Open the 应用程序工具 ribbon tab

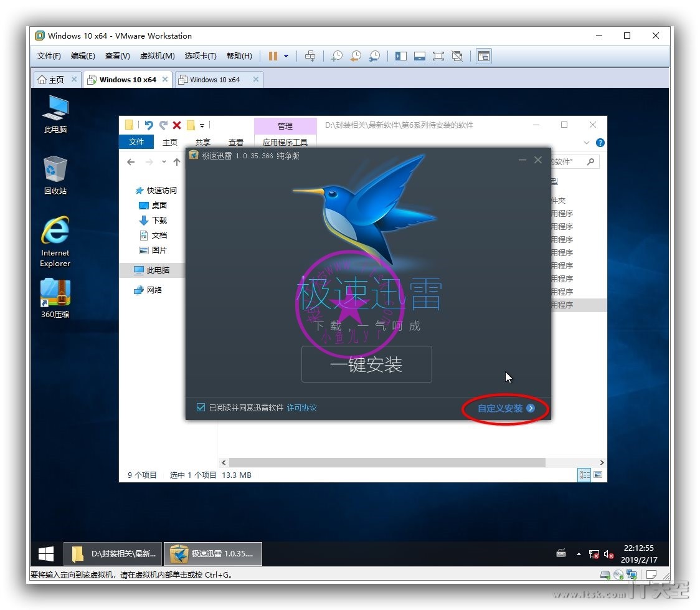coord(285,142)
